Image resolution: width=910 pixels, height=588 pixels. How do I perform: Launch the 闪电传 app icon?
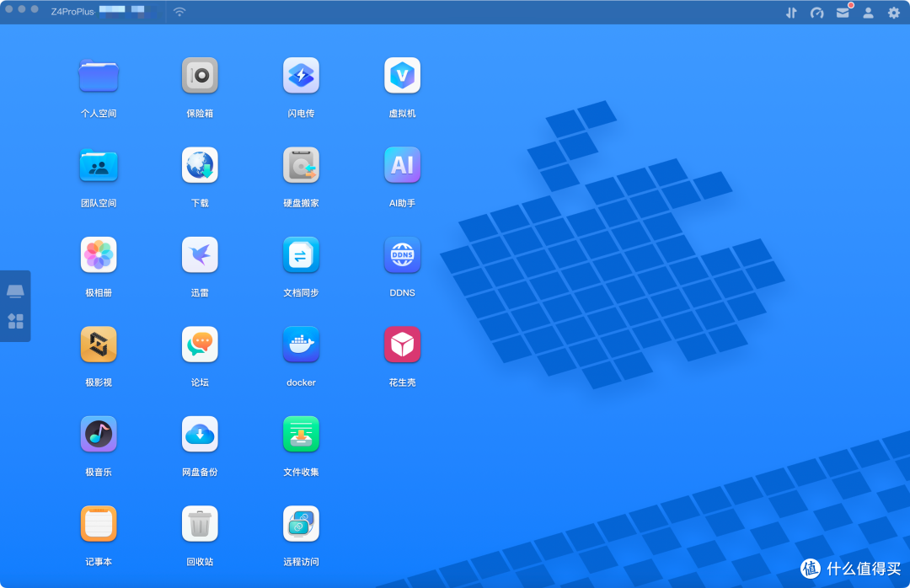(301, 76)
